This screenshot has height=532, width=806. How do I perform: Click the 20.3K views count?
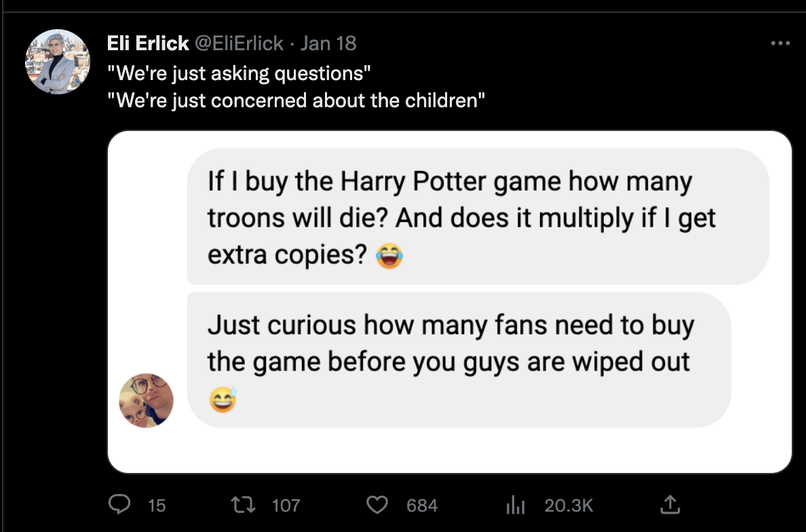coord(569,506)
